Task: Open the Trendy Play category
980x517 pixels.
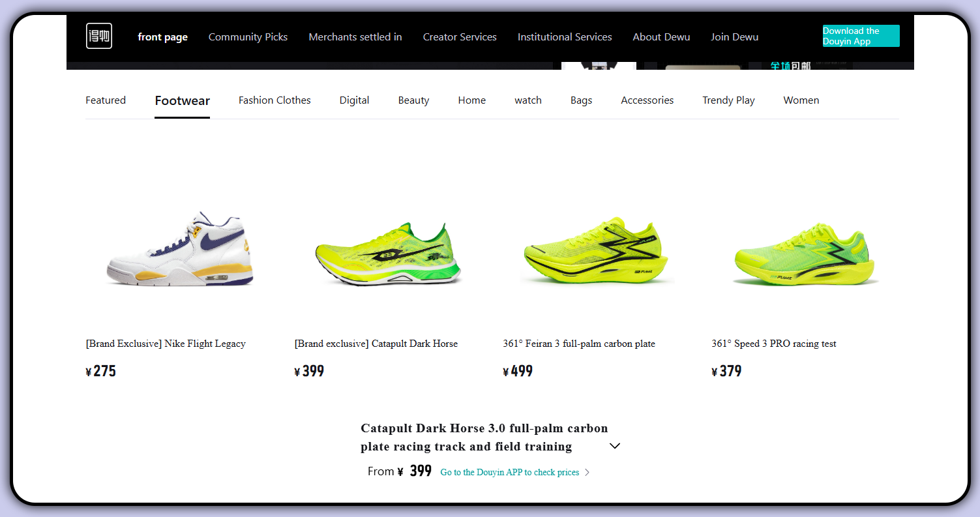Action: click(728, 100)
